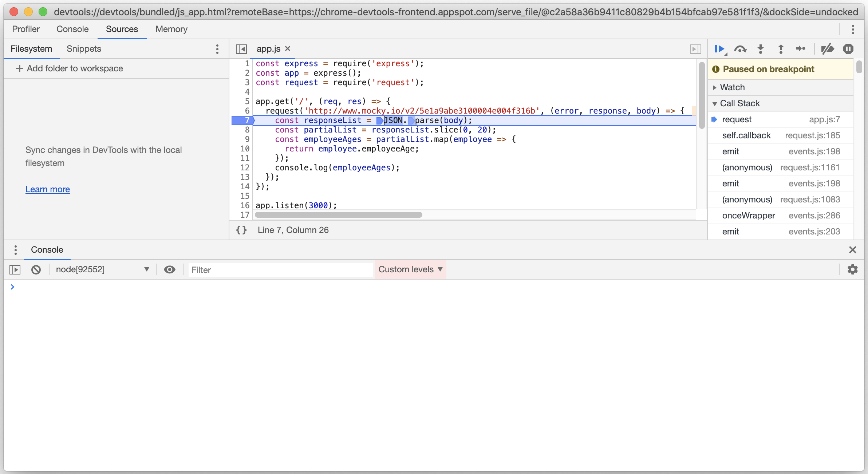
Task: Step over next function call
Action: coord(740,49)
